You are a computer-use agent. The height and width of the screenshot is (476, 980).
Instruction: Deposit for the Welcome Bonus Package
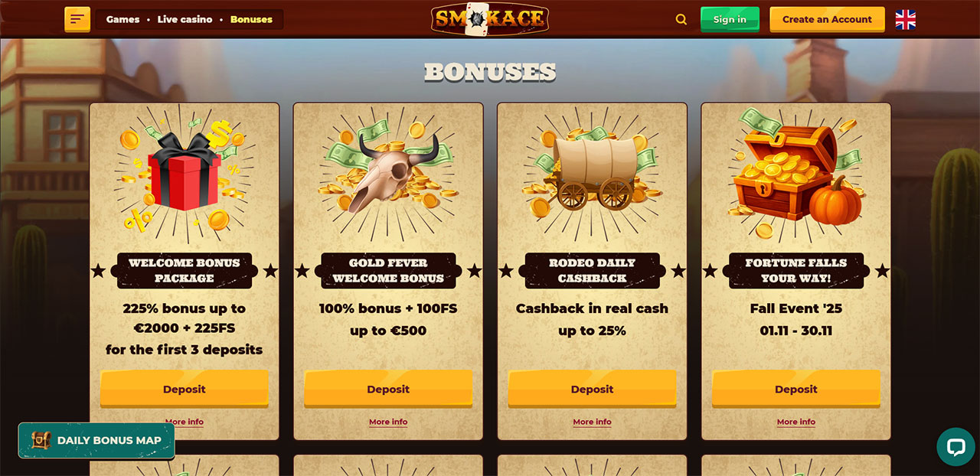pos(185,389)
